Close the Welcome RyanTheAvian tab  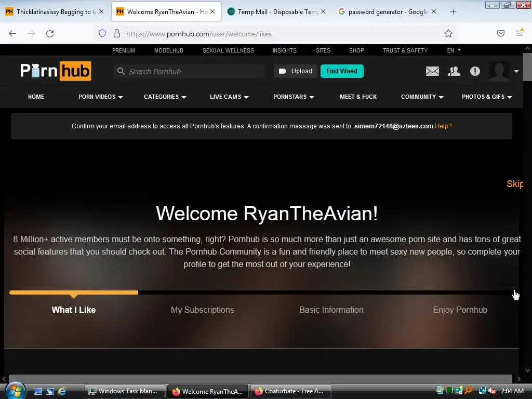click(212, 11)
